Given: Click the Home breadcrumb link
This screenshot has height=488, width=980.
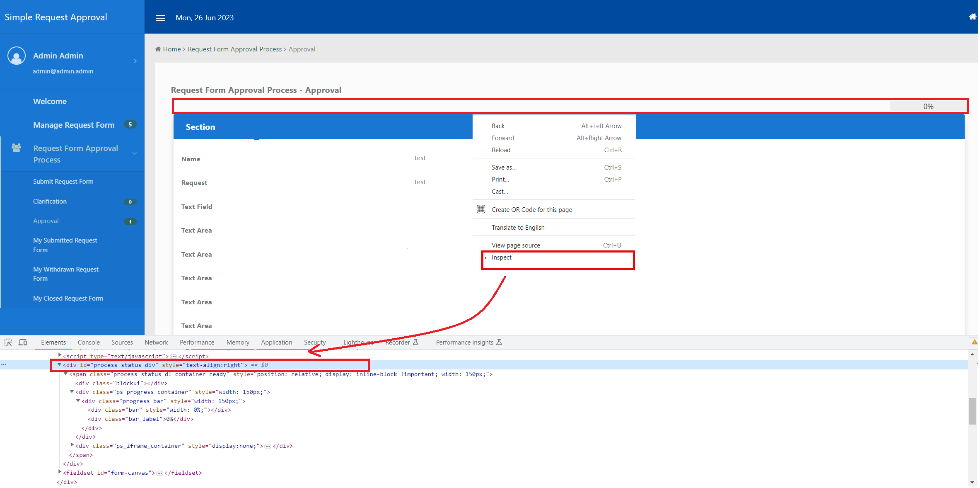Looking at the screenshot, I should tap(171, 49).
